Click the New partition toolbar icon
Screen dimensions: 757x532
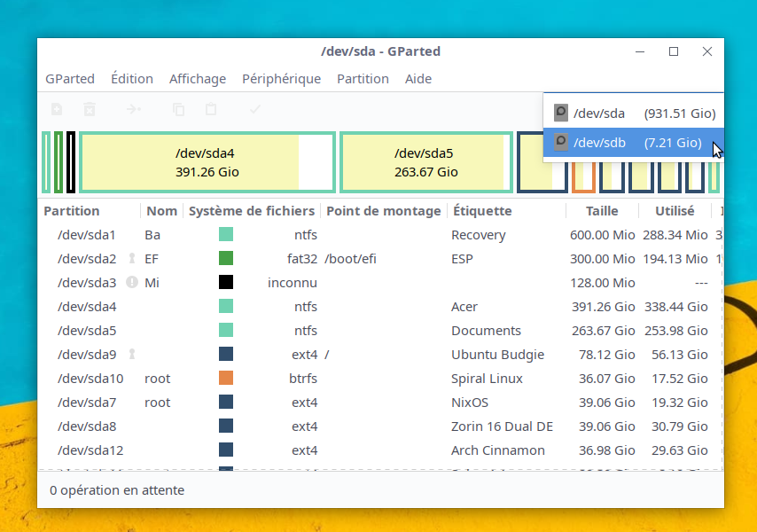(57, 109)
